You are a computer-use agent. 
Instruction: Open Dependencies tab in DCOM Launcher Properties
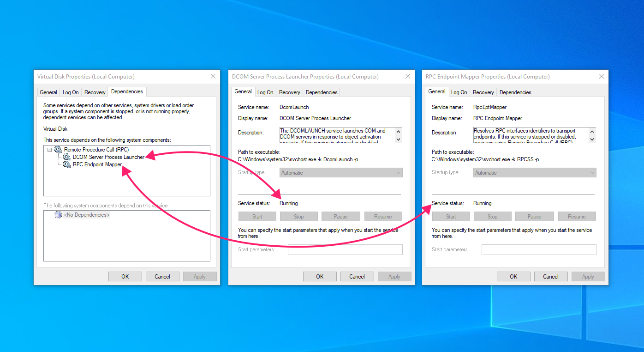tap(322, 92)
